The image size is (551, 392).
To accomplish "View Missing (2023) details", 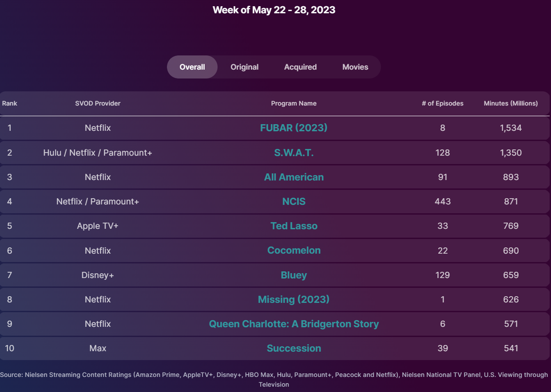I will [x=293, y=299].
